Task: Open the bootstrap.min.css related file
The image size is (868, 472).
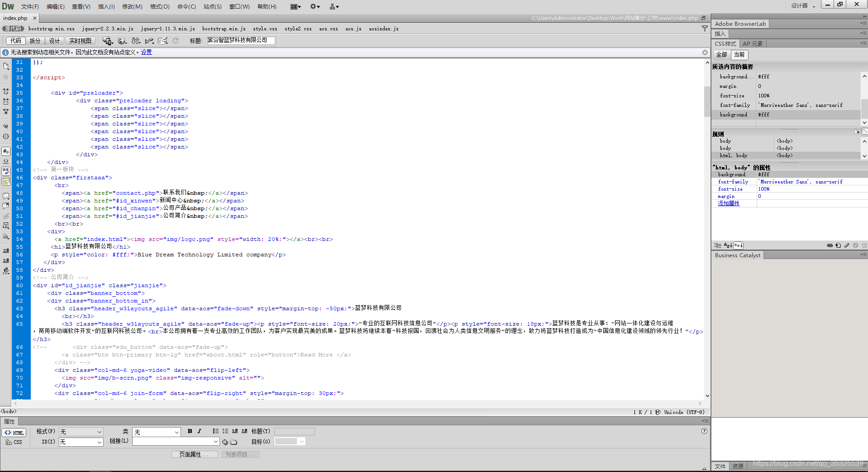Action: coord(51,29)
